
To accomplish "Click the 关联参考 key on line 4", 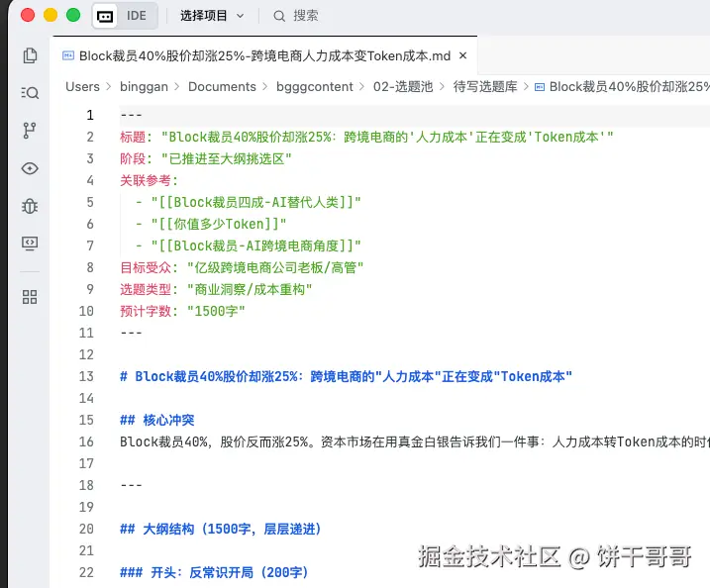I will pyautogui.click(x=146, y=180).
